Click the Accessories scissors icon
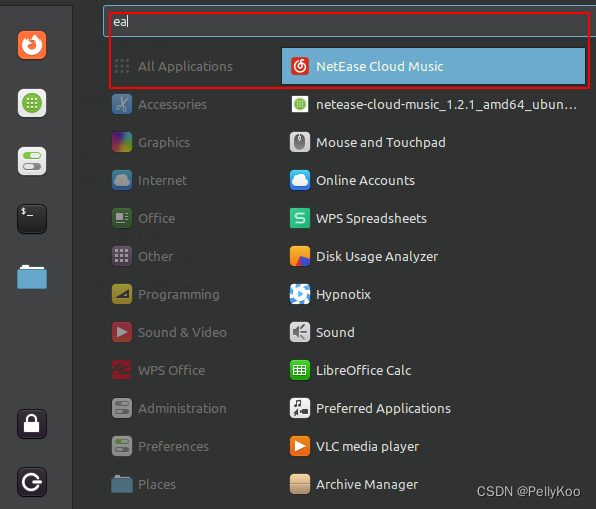The image size is (596, 509). [x=122, y=104]
